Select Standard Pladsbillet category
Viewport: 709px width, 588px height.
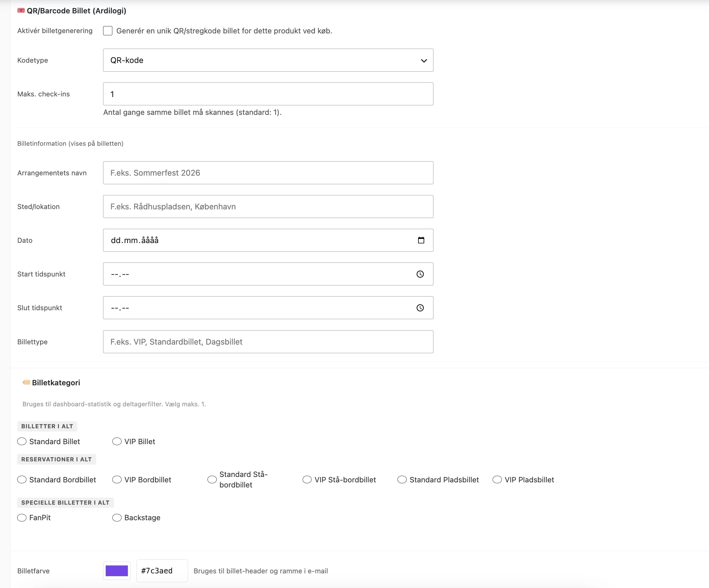click(402, 479)
